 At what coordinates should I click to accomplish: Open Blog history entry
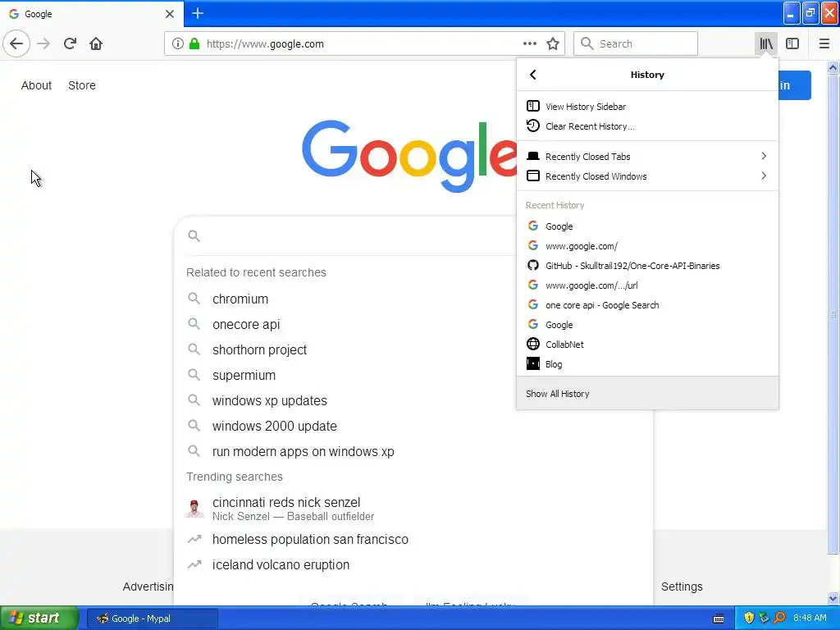(x=647, y=364)
